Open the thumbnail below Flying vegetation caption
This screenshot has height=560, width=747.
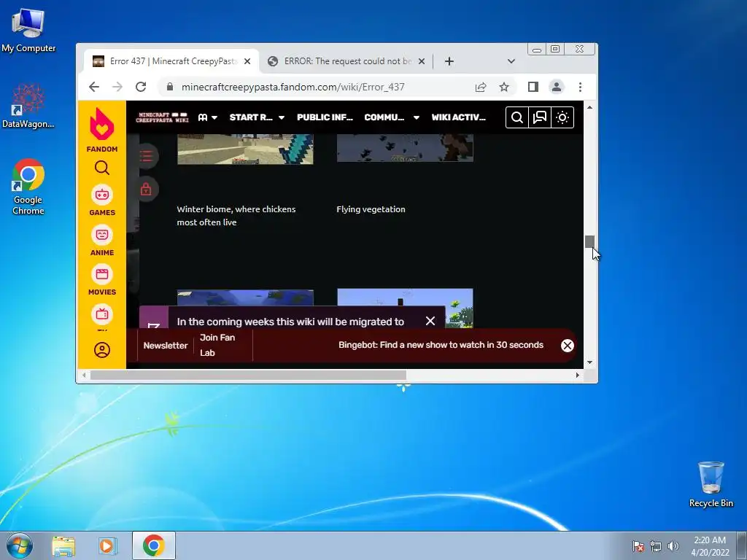click(x=405, y=308)
